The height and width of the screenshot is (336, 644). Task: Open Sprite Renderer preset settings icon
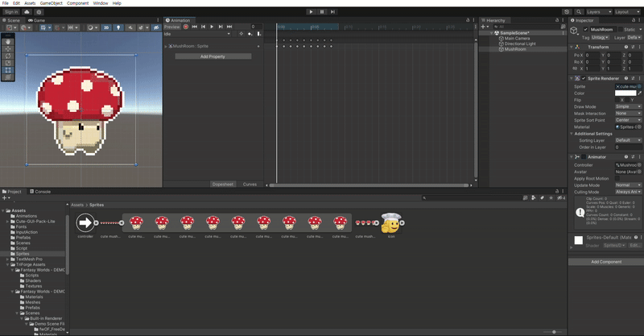(x=633, y=78)
